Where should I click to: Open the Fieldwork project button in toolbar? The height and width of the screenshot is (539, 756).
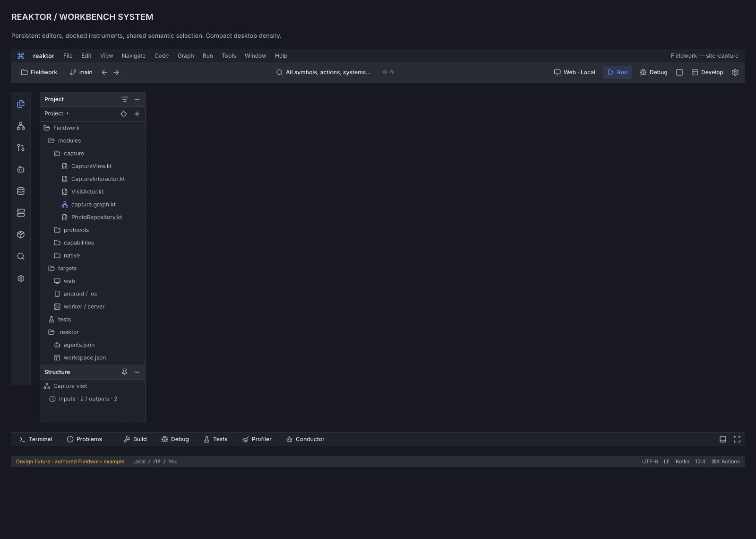(x=39, y=72)
